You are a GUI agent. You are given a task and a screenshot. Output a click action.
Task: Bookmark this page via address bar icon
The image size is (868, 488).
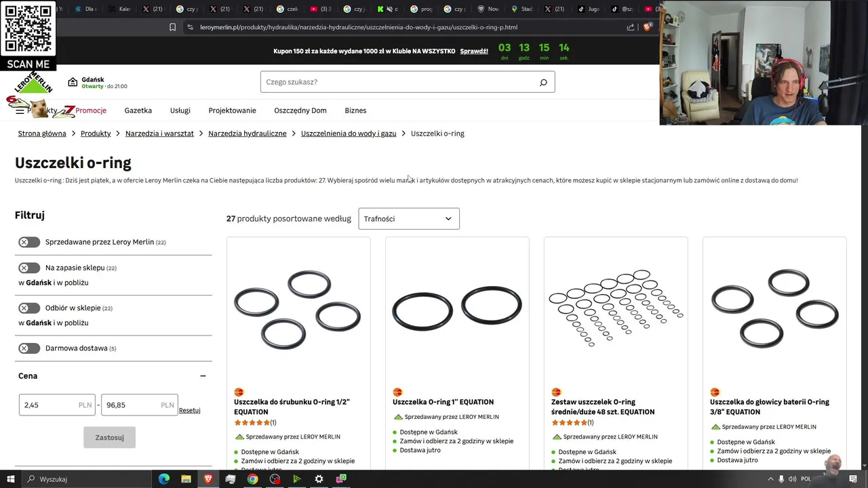click(172, 27)
